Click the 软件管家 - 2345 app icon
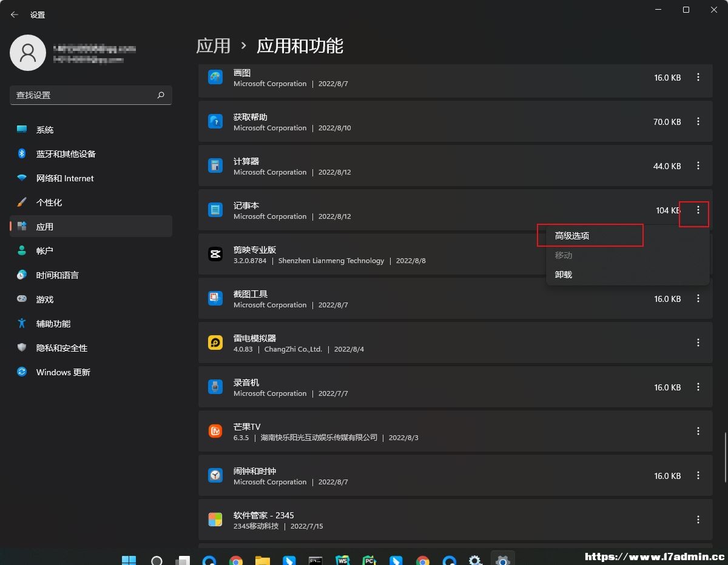Screen dimensions: 728x565 pyautogui.click(x=215, y=520)
